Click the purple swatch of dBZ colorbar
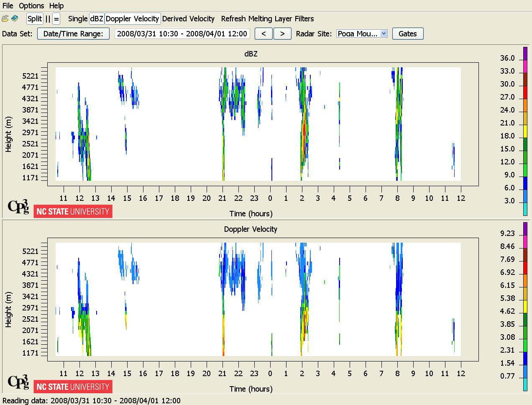532x405 pixels. (525, 53)
